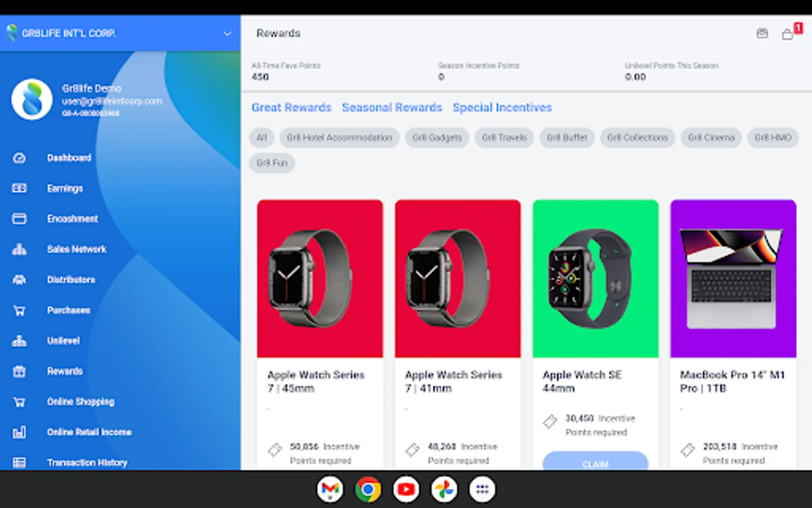Open Online Retail Income menu label

coord(89,432)
